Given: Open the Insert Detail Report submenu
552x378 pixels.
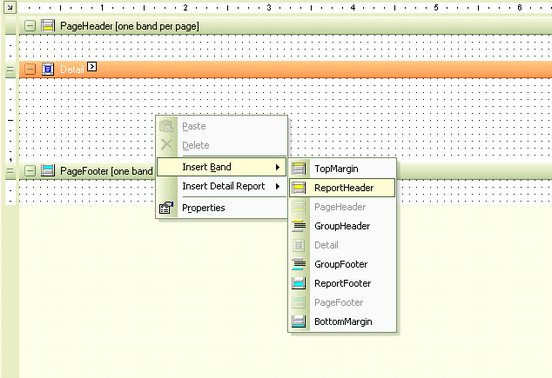Looking at the screenshot, I should coord(221,186).
